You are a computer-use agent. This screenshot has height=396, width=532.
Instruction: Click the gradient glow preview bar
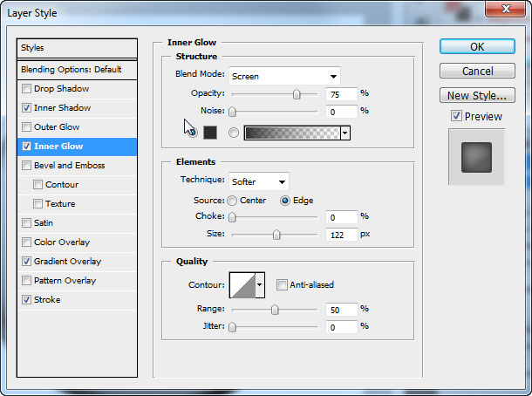coord(292,133)
